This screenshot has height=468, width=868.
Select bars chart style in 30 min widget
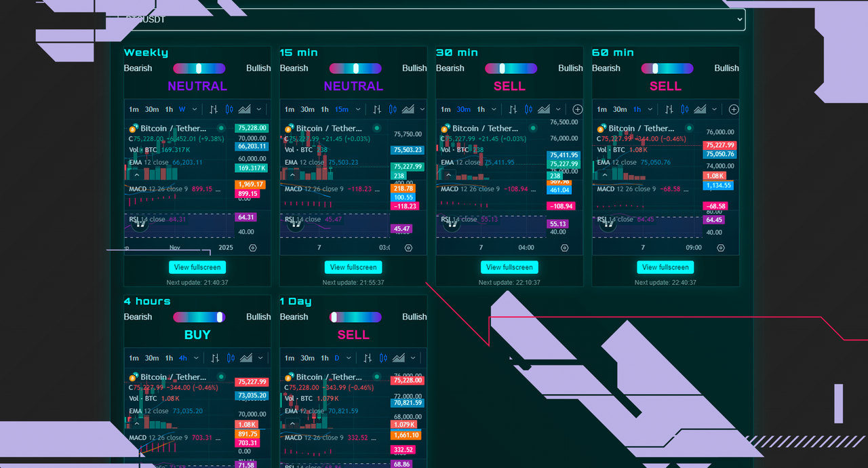513,109
